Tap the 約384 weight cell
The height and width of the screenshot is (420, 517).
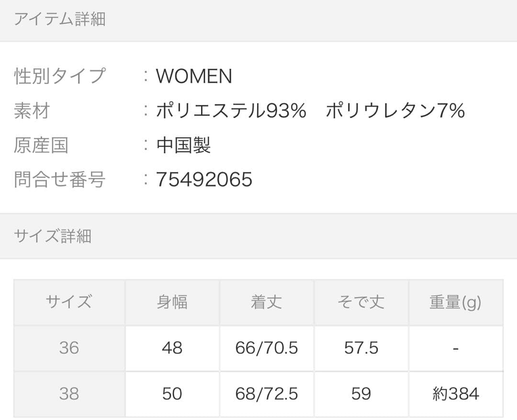(455, 394)
